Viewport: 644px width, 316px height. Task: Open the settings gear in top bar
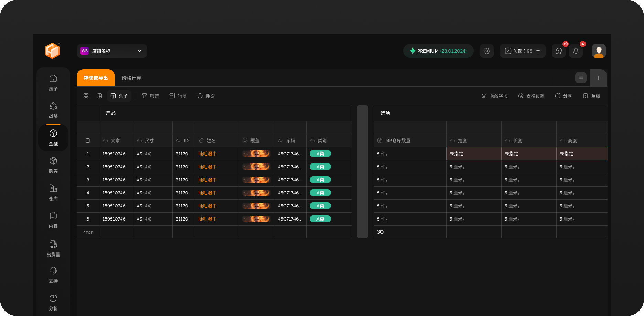click(486, 51)
